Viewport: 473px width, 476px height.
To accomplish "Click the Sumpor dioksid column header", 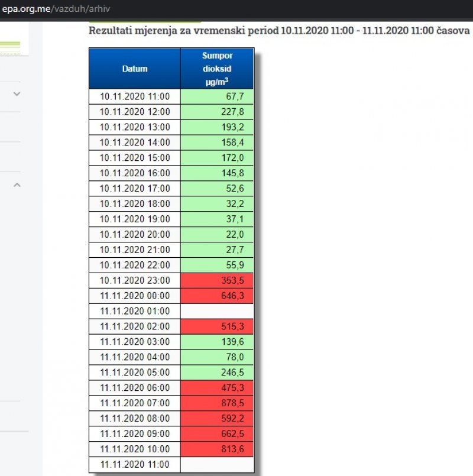I will (217, 69).
